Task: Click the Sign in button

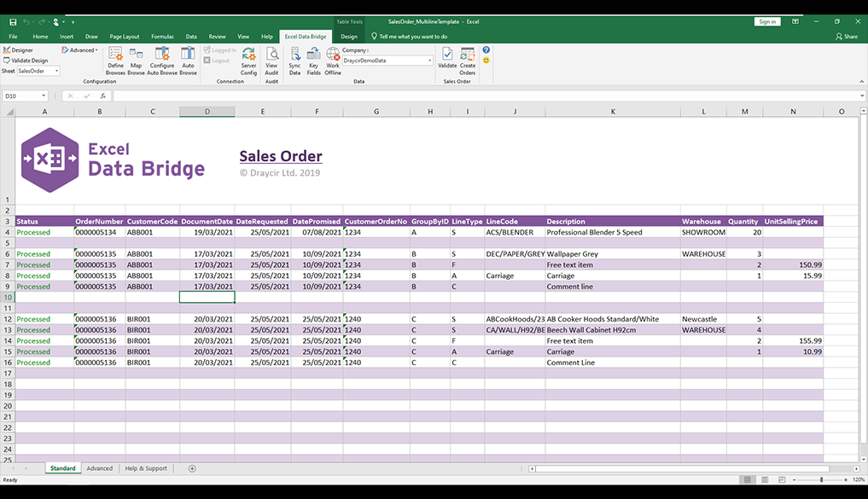Action: pos(767,21)
